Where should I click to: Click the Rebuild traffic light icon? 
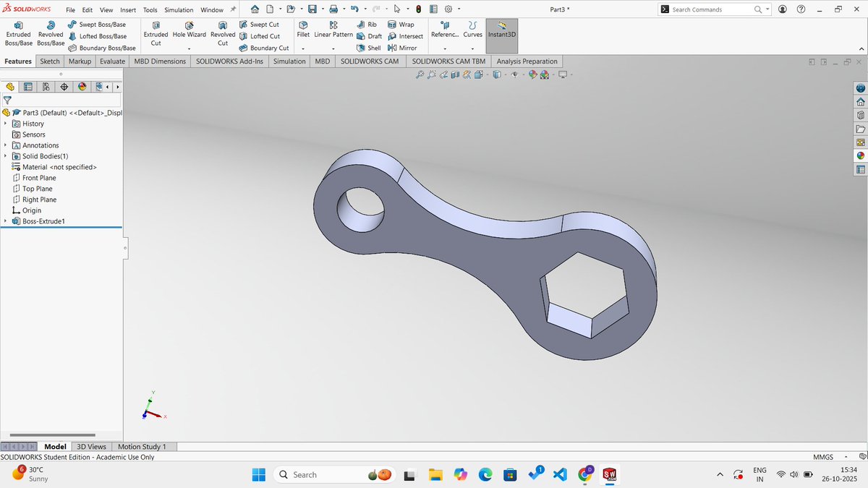point(419,9)
